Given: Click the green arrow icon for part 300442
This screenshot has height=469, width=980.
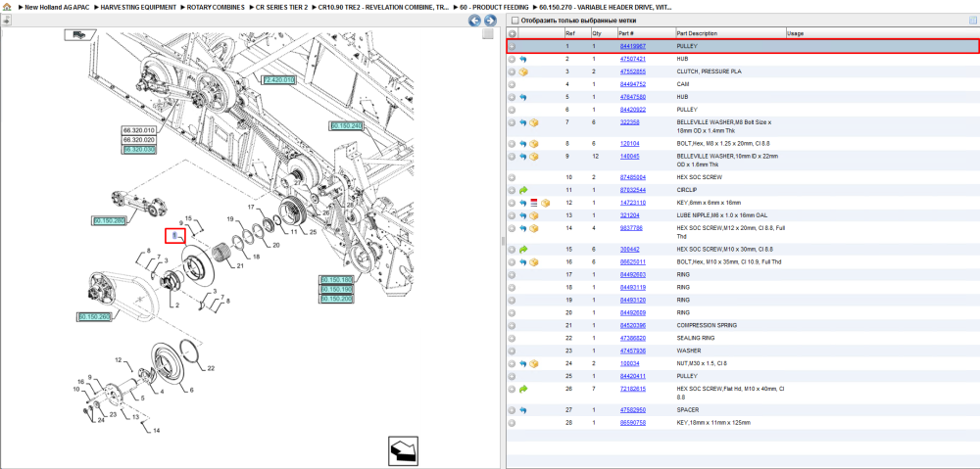Looking at the screenshot, I should [x=523, y=249].
